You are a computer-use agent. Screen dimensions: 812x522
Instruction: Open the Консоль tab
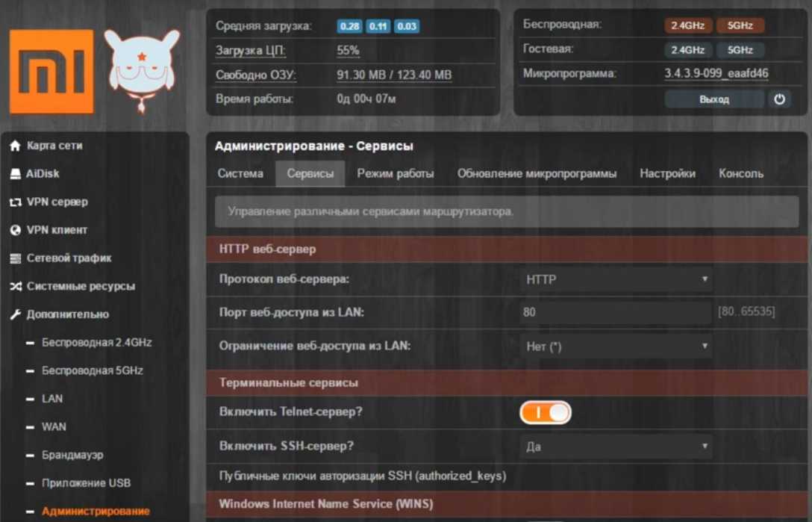(x=740, y=173)
